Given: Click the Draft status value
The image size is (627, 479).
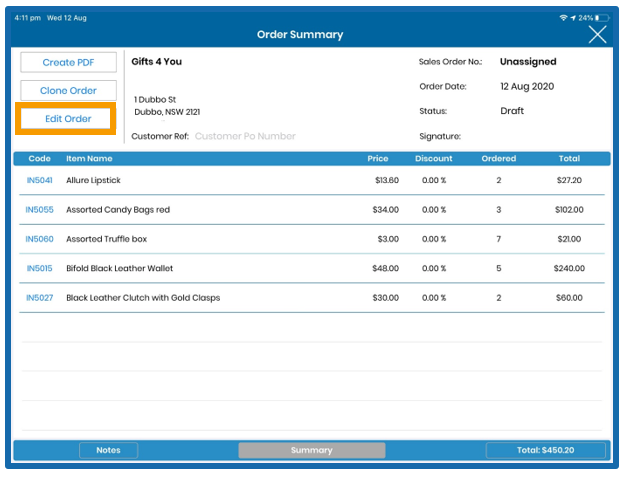Looking at the screenshot, I should tap(512, 111).
